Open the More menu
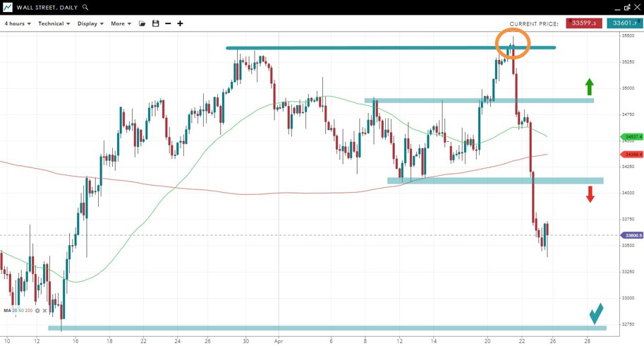This screenshot has height=346, width=644. (120, 23)
